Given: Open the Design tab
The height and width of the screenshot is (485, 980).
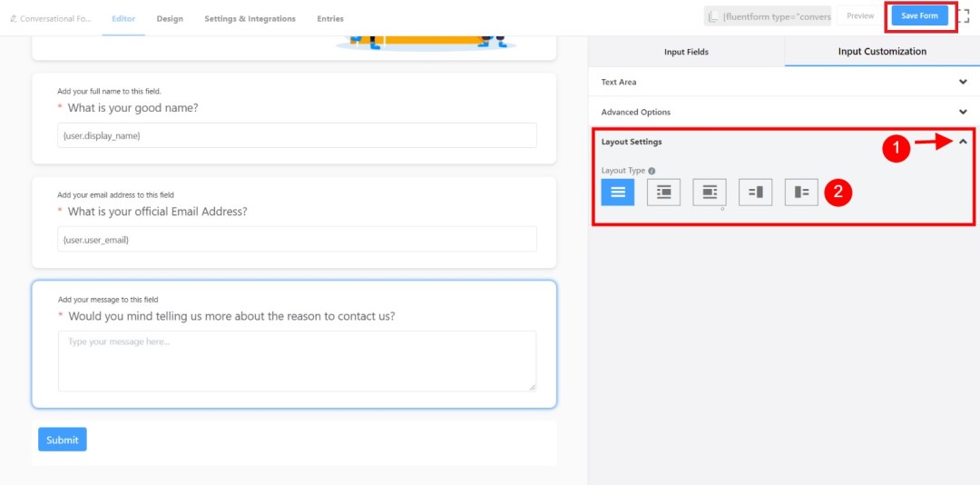Looking at the screenshot, I should tap(170, 19).
